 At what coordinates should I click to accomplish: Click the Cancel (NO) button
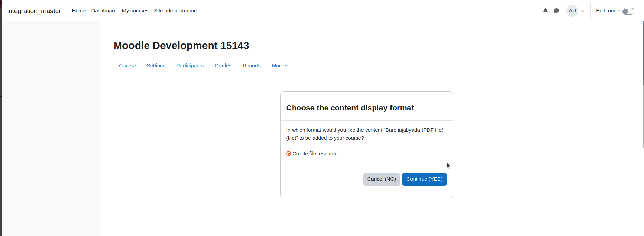(x=382, y=179)
